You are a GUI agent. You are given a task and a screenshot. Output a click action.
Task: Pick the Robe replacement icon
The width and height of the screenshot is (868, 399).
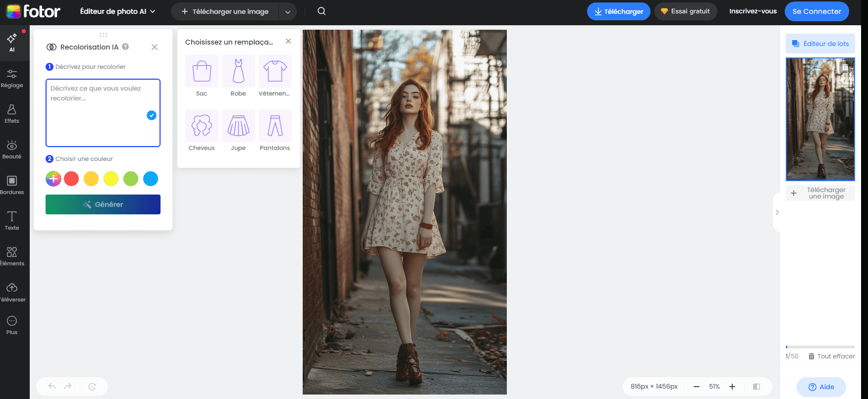[x=238, y=72]
